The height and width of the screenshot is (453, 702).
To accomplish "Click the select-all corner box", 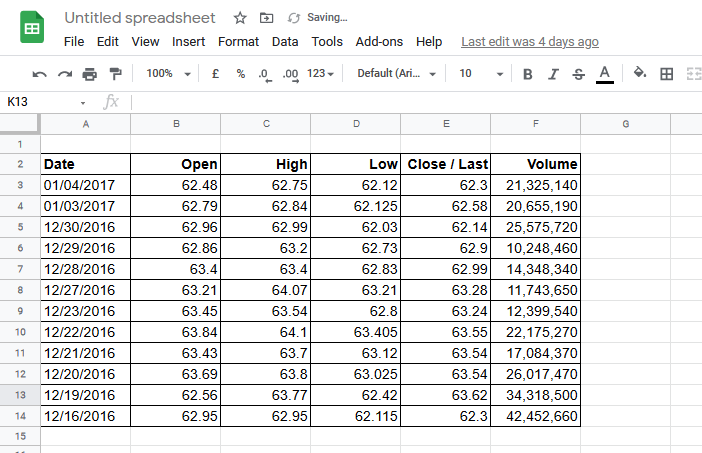I will 20,124.
